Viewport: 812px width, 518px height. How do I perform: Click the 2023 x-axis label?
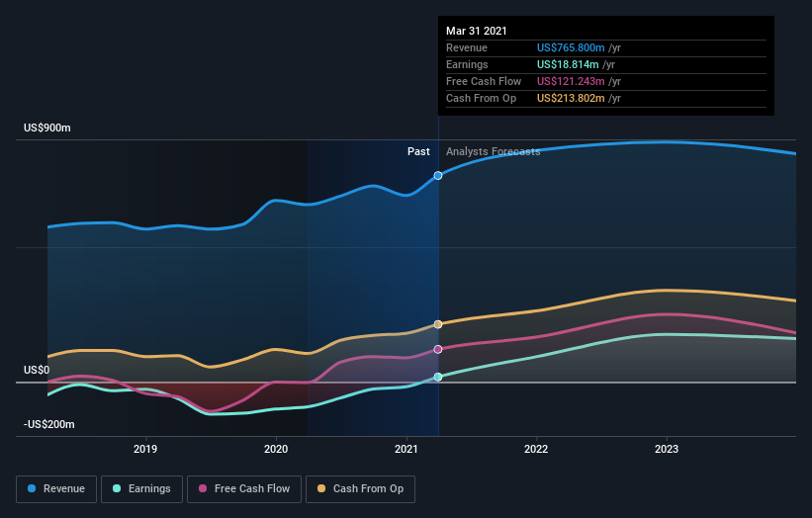coord(667,449)
